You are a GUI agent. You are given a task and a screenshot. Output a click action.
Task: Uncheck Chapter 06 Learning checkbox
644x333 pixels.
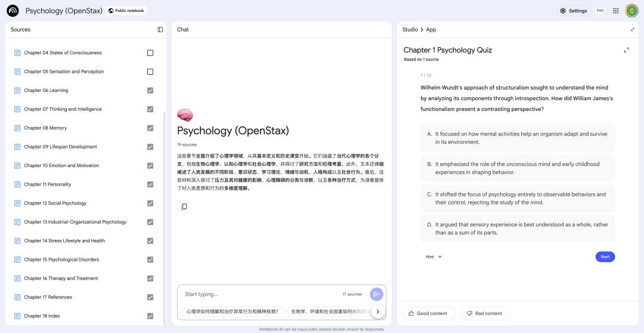pos(150,91)
